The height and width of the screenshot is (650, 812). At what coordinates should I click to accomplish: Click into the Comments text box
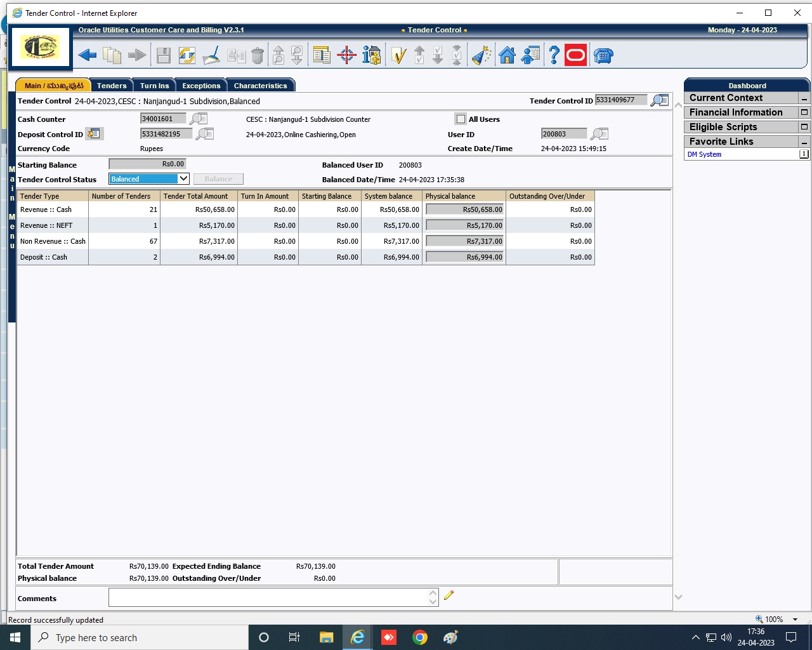pos(268,597)
